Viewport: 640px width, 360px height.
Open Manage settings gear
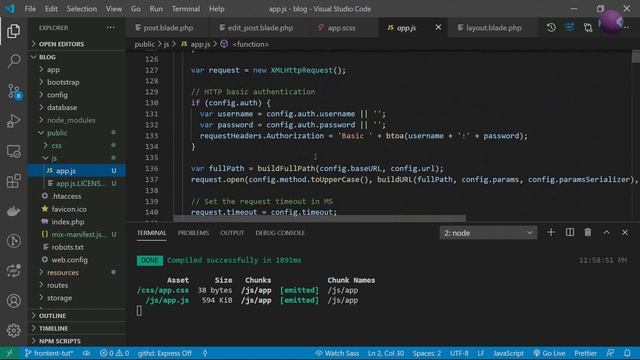[13, 330]
